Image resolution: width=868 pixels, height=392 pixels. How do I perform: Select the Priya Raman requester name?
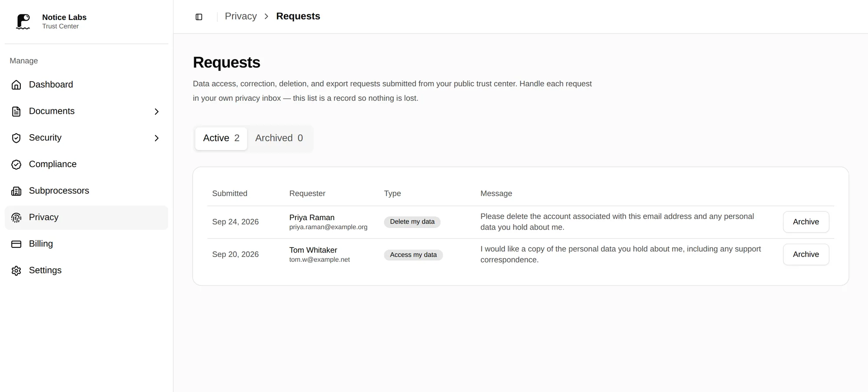312,217
